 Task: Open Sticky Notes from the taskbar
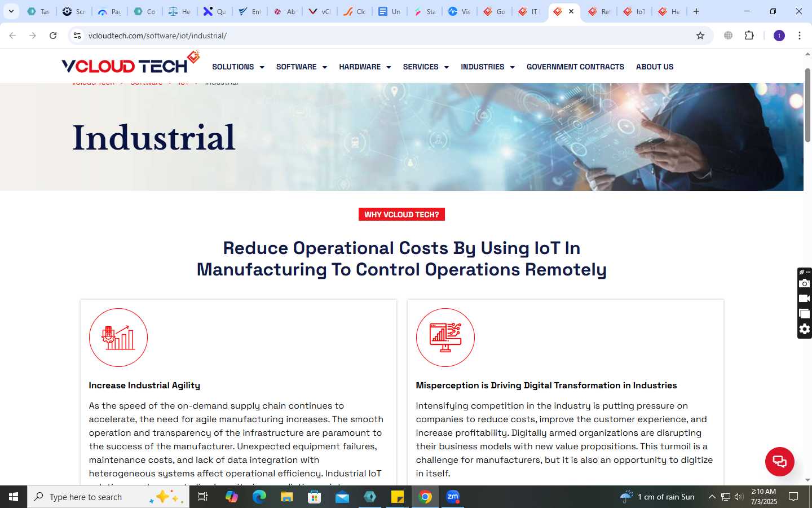click(x=398, y=497)
